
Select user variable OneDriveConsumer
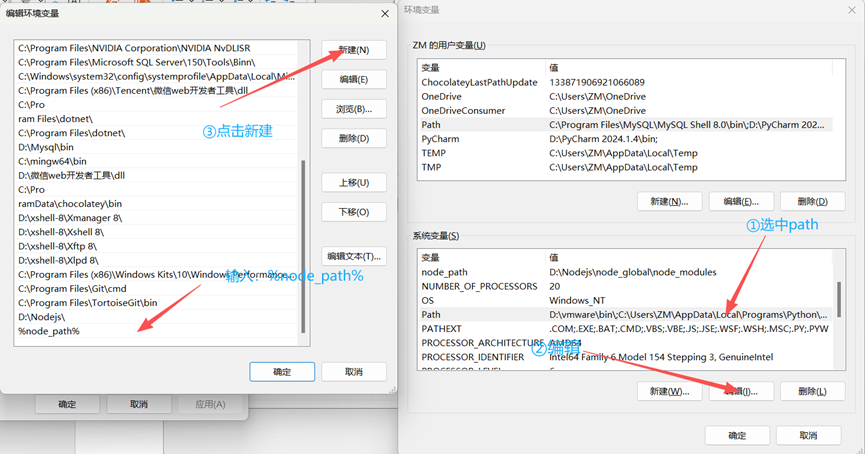[626, 110]
